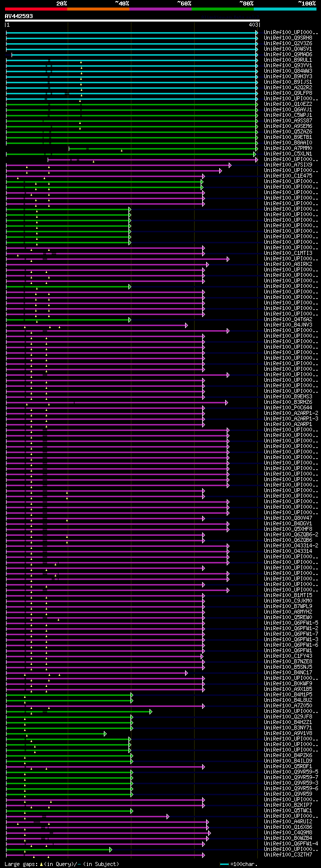Select hit UniRef100_C1E475
This screenshot has width=321, height=868.
(x=288, y=176)
